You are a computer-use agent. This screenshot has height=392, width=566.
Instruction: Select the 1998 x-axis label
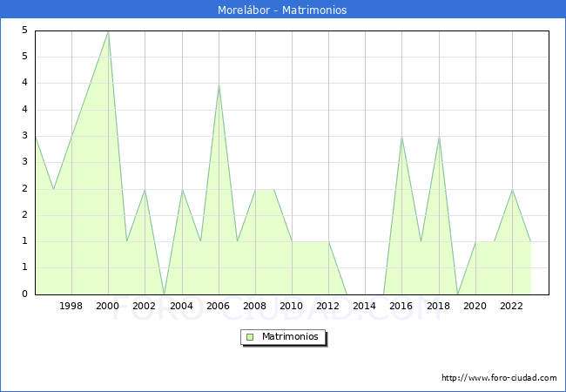pos(71,306)
